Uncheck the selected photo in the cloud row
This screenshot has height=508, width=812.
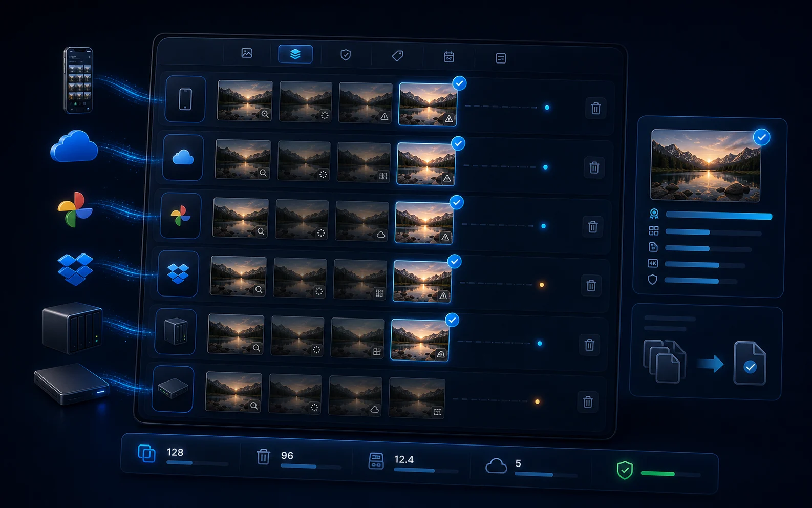(458, 143)
